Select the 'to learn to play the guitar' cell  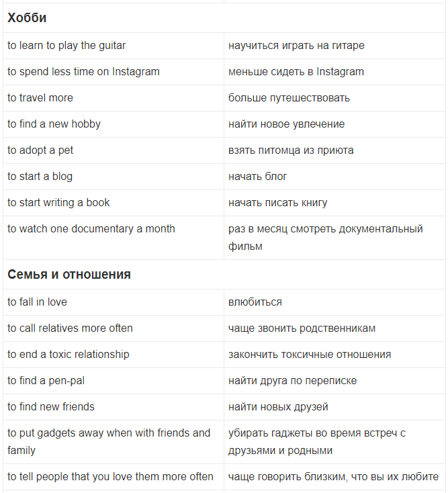tap(114, 46)
